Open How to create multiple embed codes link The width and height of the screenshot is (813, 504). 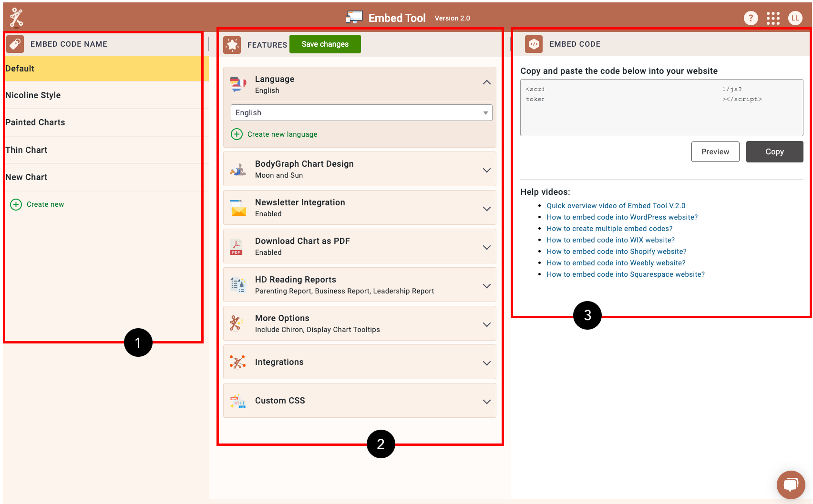point(609,229)
